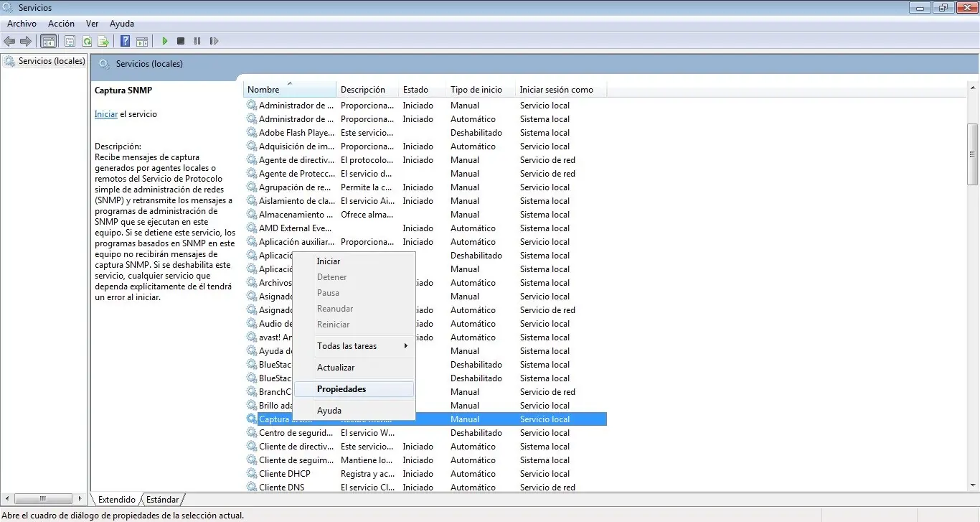Choose Propiedades in the context menu
Image resolution: width=980 pixels, height=522 pixels.
click(x=354, y=389)
